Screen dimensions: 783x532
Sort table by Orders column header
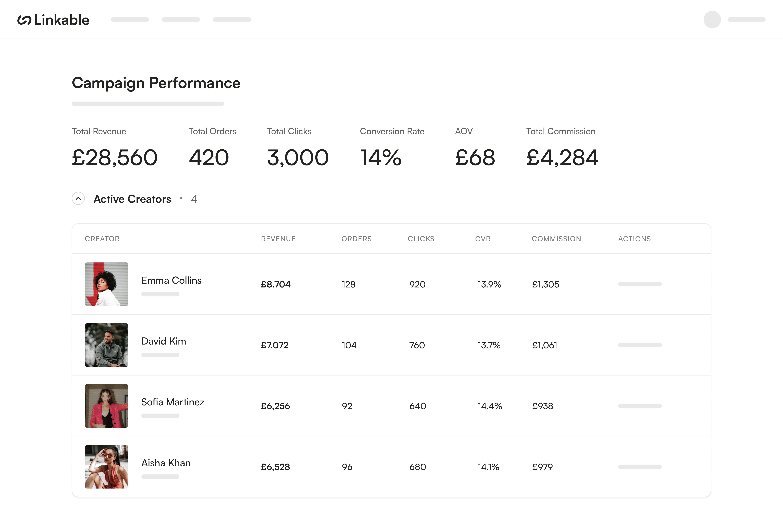coord(356,239)
